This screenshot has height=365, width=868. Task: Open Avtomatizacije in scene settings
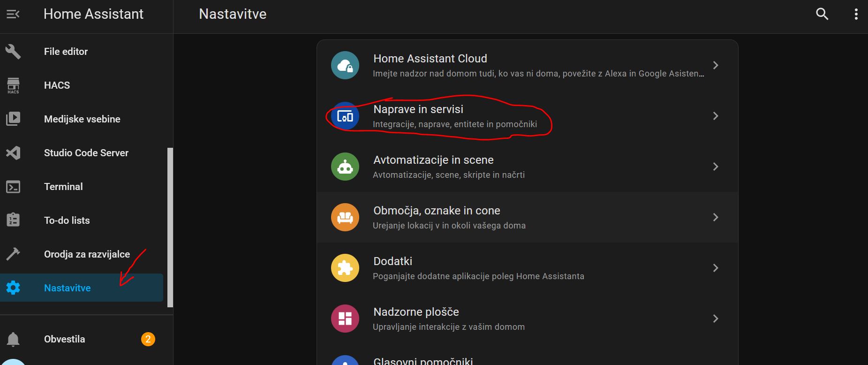528,167
